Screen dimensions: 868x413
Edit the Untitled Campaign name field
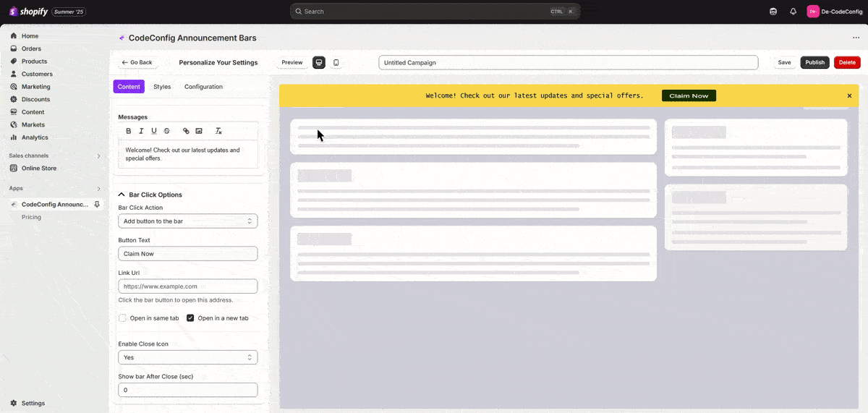coord(568,63)
